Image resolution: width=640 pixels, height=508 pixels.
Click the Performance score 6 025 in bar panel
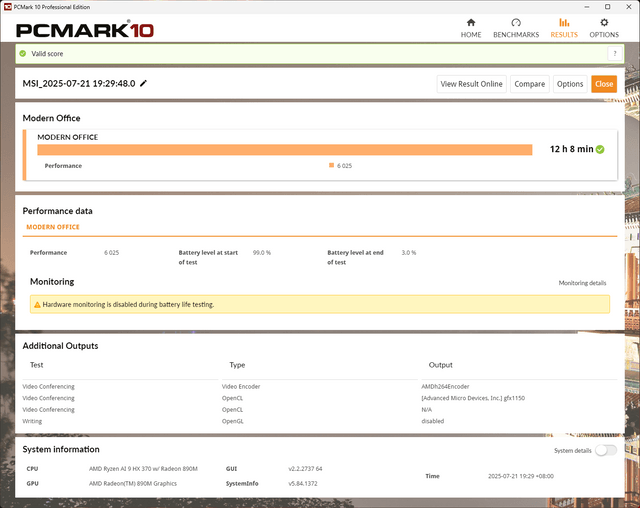tap(344, 166)
